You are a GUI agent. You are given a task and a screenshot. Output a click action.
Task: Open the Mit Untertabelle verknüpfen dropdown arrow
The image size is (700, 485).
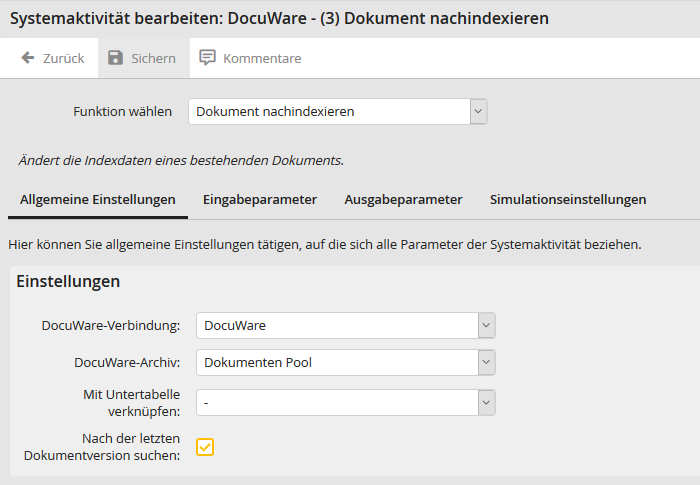tap(486, 402)
